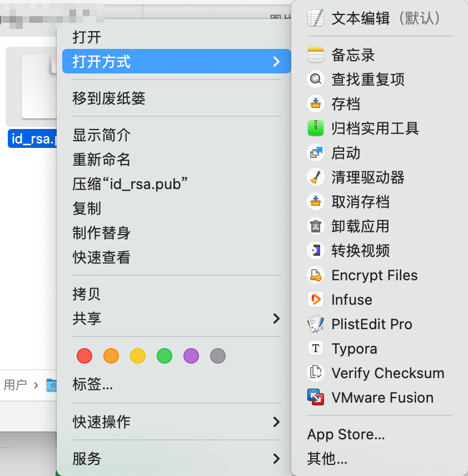Image resolution: width=468 pixels, height=476 pixels.
Task: Open file with 备忘录
Action: 380,55
